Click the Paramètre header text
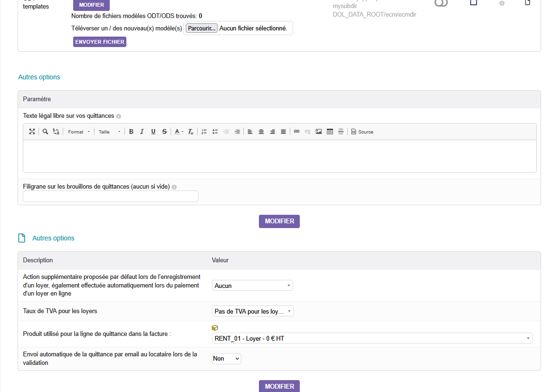 coord(37,99)
